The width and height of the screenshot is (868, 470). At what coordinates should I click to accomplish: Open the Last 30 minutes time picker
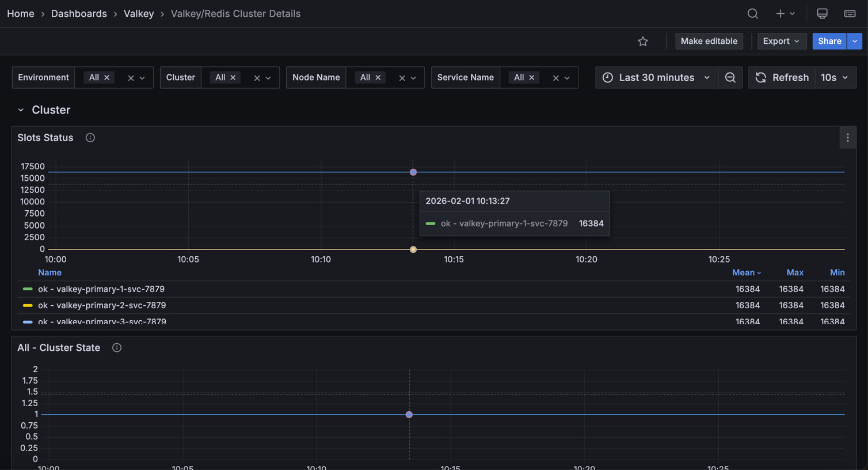point(656,77)
